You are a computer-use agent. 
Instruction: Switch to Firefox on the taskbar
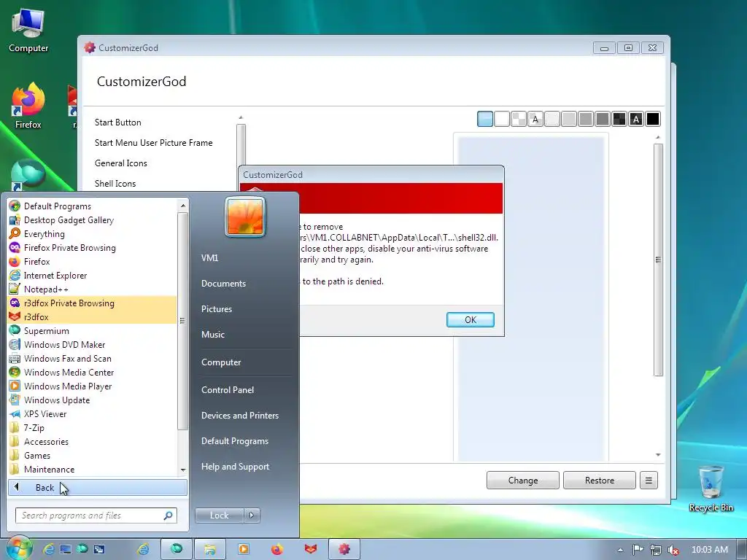[x=276, y=549]
